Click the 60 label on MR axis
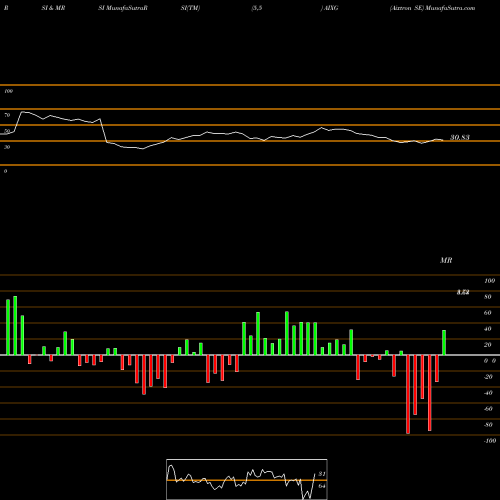This screenshot has width=500, height=500. coord(488,313)
